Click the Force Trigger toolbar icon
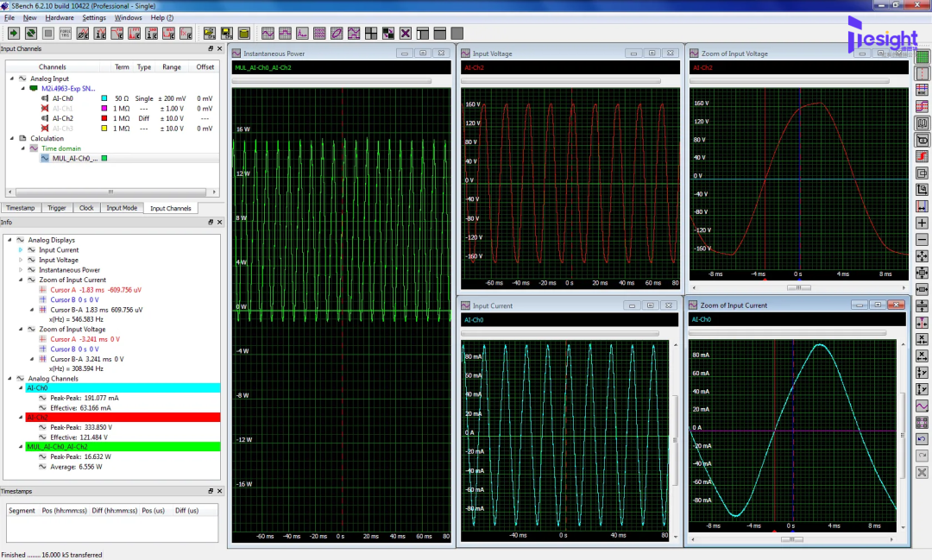Screen dimensions: 932x560 coord(66,34)
